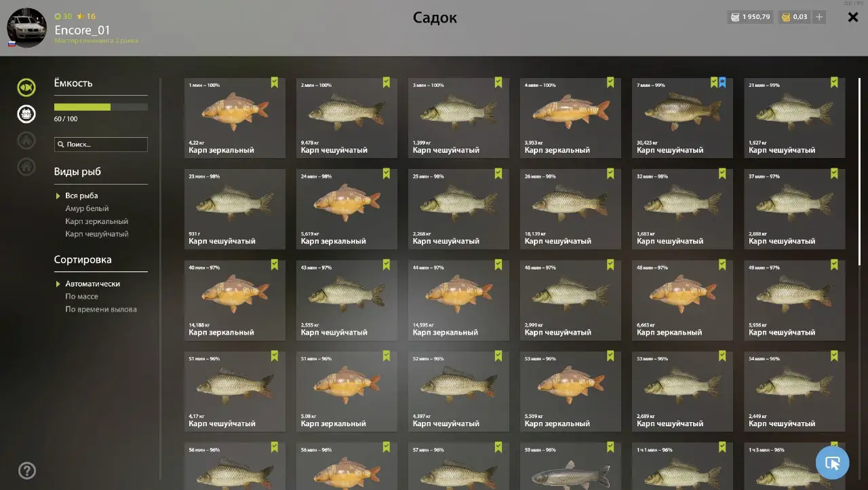Viewport: 868px width, 490px height.
Task: Select the tent camp sidebar icon
Action: (26, 140)
